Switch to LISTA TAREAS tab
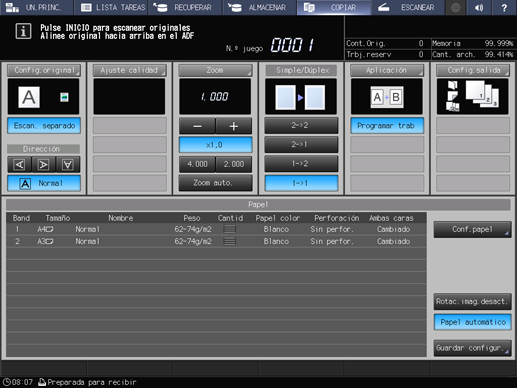 pyautogui.click(x=111, y=7)
